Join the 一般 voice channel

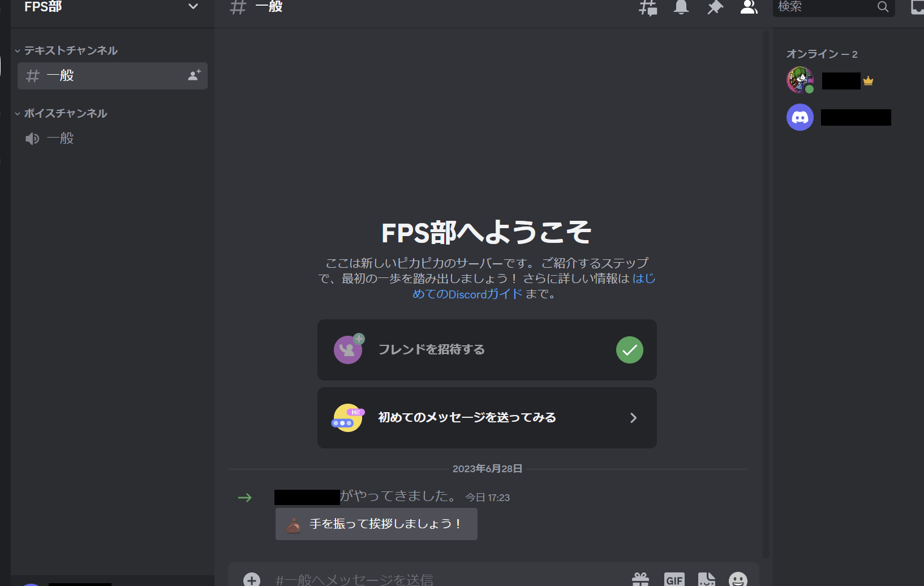[112, 139]
